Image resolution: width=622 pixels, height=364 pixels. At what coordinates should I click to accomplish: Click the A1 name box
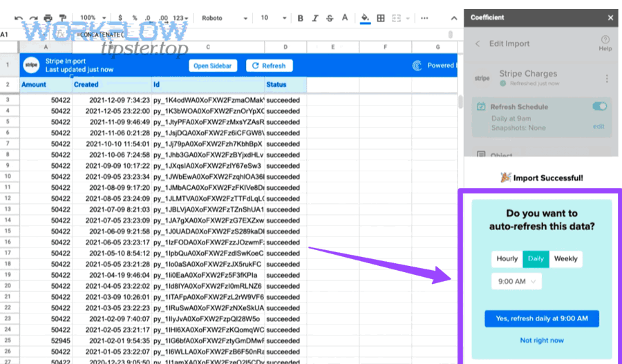(23, 35)
